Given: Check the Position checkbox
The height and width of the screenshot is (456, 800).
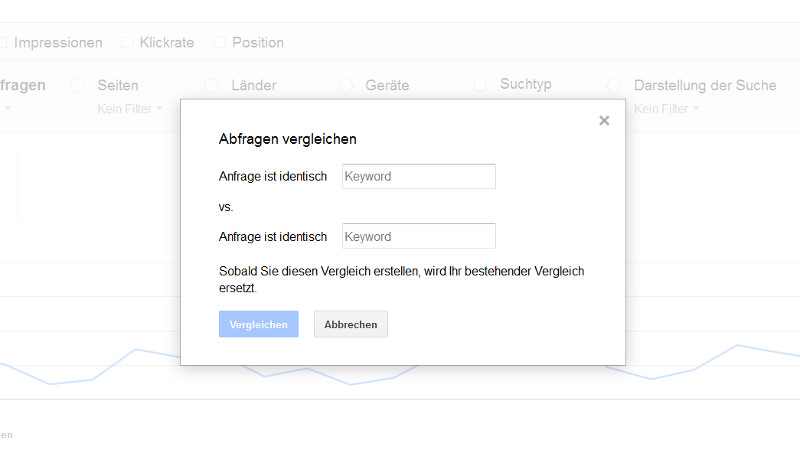Looking at the screenshot, I should [220, 43].
